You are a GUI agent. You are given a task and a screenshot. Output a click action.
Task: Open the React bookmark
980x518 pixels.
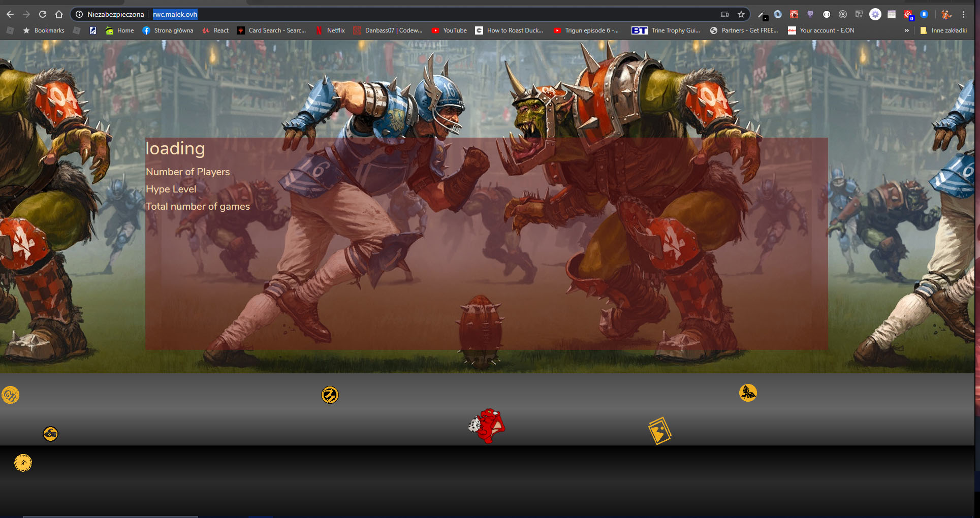pos(215,30)
